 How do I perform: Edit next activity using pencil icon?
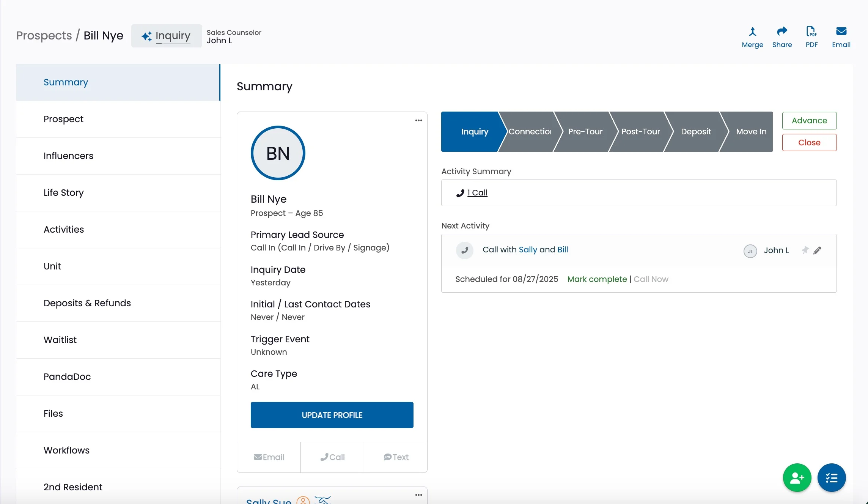pos(818,250)
